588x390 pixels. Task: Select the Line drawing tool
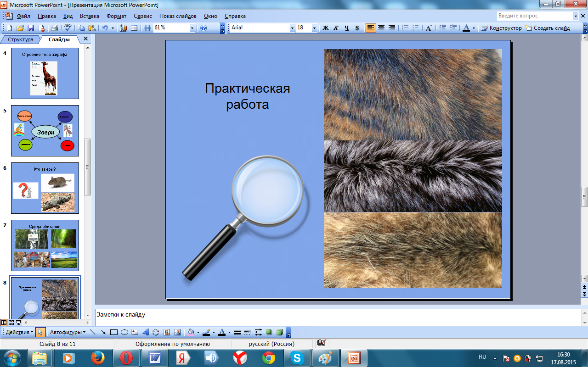(x=93, y=332)
